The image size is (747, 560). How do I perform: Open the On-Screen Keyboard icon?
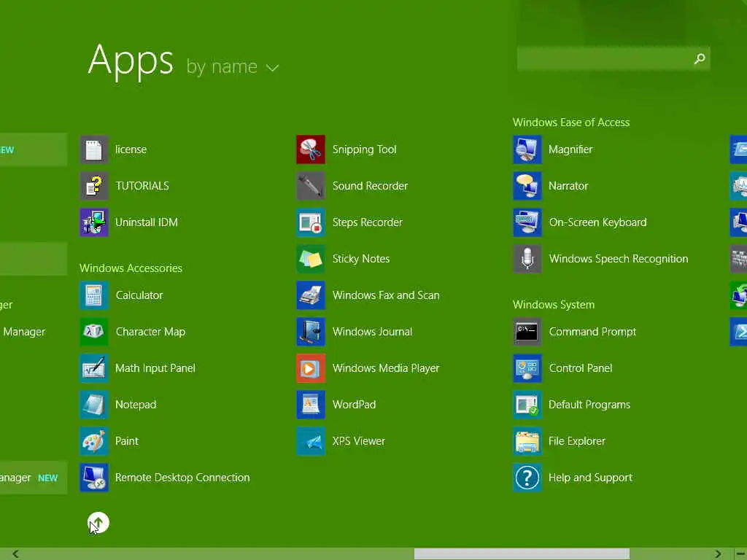(x=527, y=222)
